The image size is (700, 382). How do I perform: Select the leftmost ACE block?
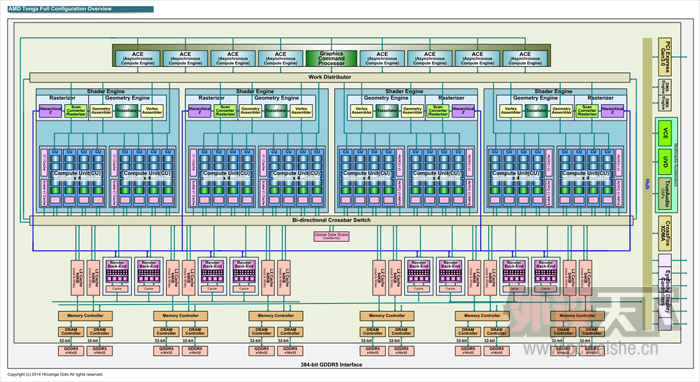(x=138, y=58)
